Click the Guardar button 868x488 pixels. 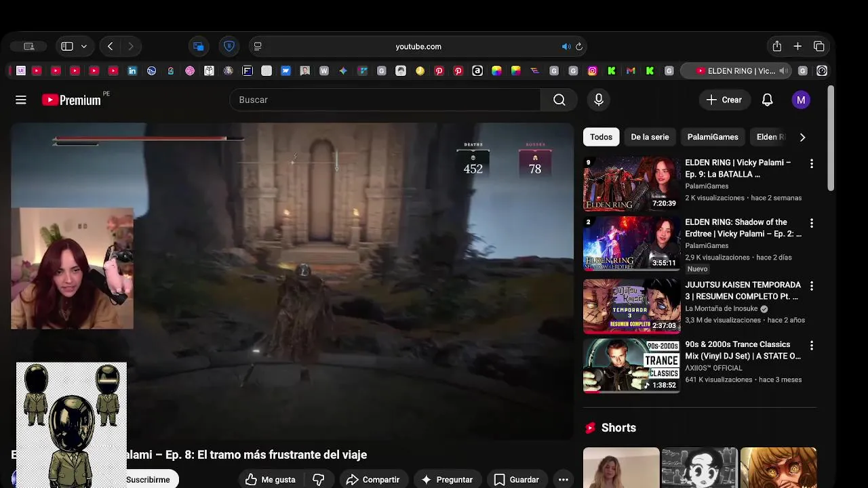pyautogui.click(x=517, y=479)
